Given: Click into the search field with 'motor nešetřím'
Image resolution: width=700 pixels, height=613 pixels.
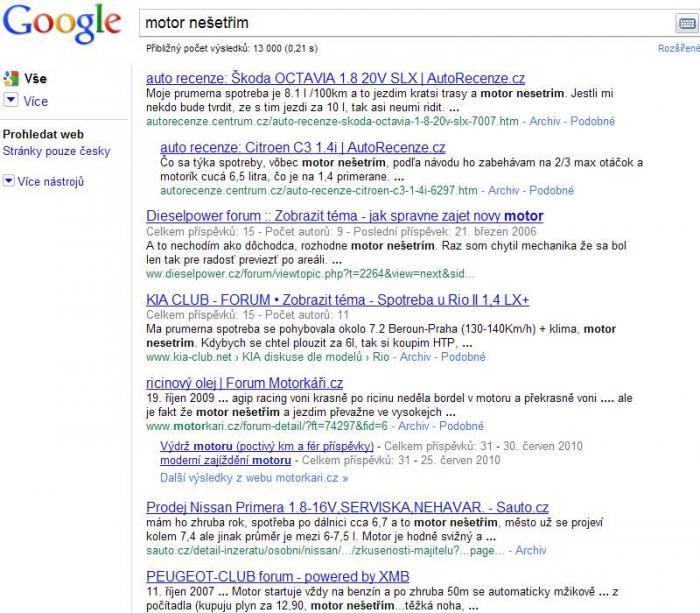Looking at the screenshot, I should tap(400, 22).
